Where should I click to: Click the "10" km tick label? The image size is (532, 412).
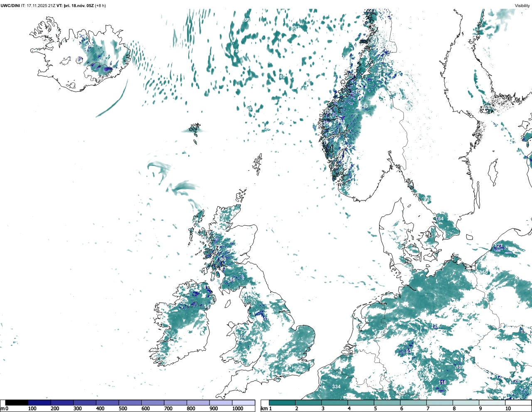pyautogui.click(x=508, y=409)
